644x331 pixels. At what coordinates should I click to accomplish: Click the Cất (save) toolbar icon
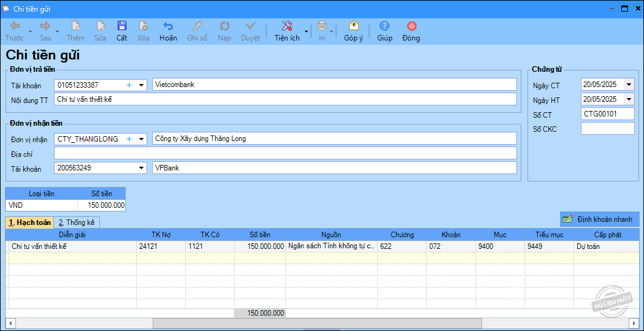(121, 26)
